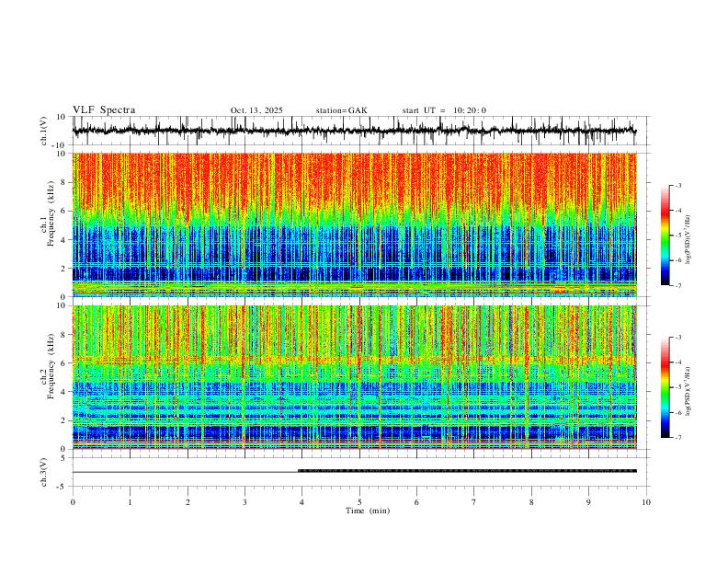The image size is (728, 563).
Task: Click time axis tick label "1"
Action: click(130, 502)
